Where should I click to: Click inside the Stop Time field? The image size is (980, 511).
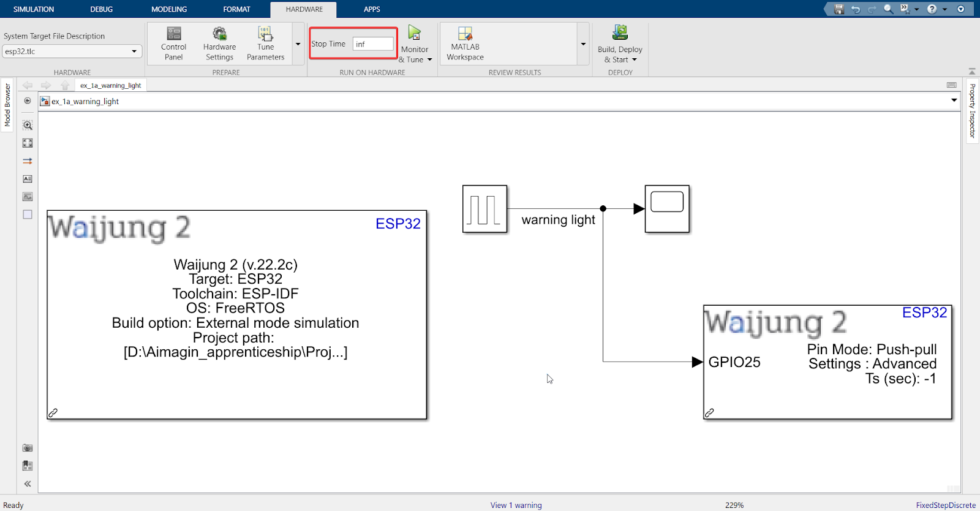click(373, 44)
